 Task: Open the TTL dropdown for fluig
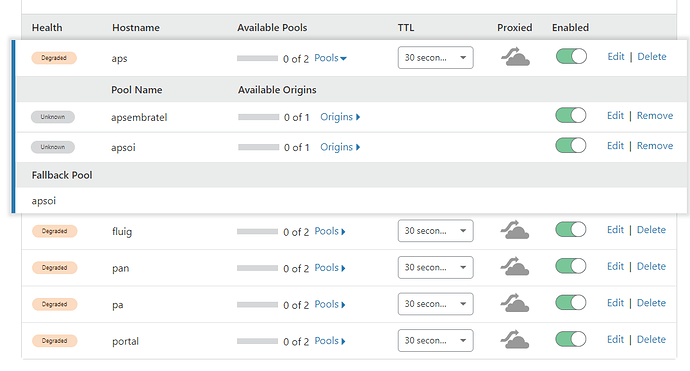(436, 231)
